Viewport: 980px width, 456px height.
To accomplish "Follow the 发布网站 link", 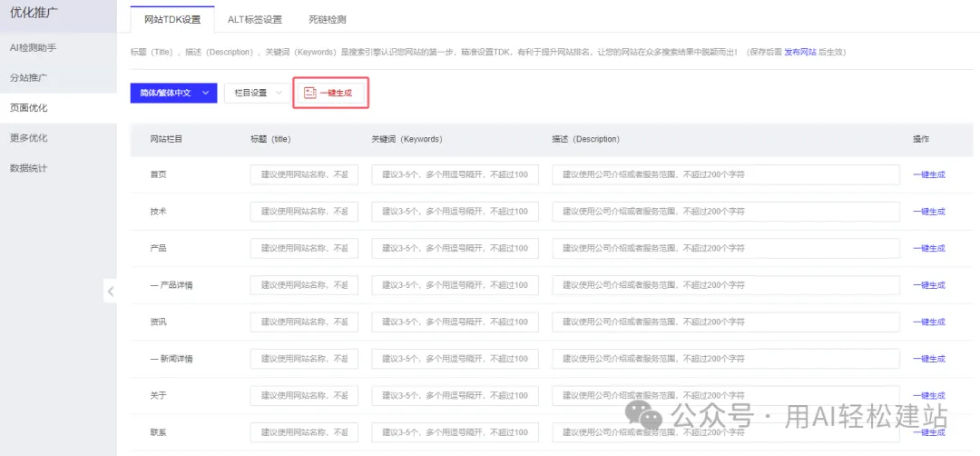I will click(x=800, y=52).
